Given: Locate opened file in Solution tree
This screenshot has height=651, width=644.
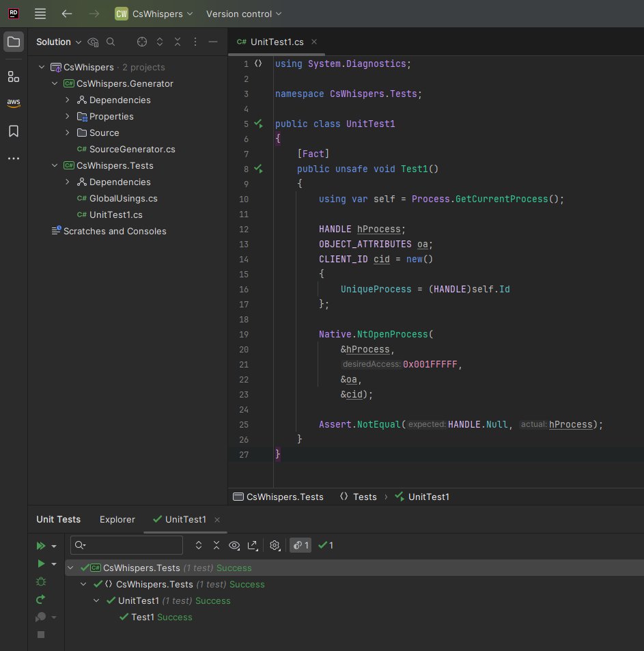Looking at the screenshot, I should 142,42.
